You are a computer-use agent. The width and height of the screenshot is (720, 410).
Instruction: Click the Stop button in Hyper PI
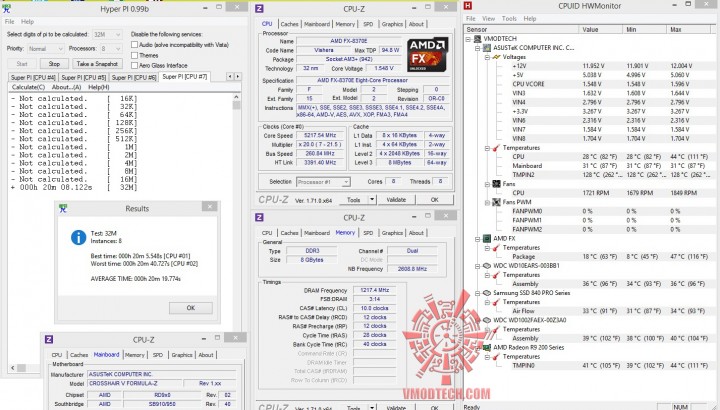[54, 64]
